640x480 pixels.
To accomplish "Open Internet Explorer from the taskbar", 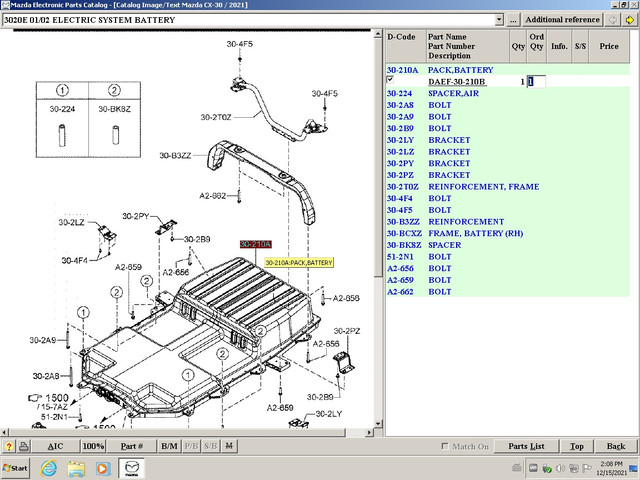I will pyautogui.click(x=49, y=468).
